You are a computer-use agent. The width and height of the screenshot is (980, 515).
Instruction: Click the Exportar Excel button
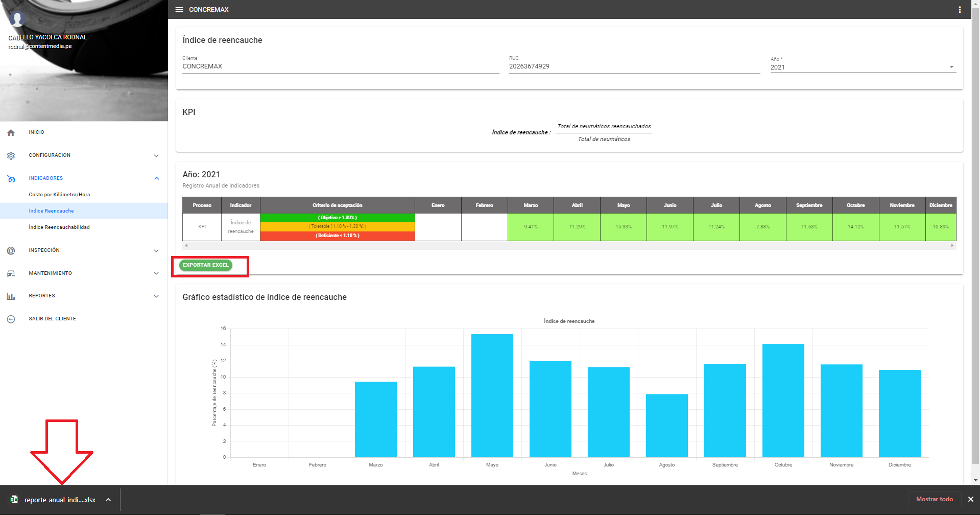pyautogui.click(x=206, y=265)
